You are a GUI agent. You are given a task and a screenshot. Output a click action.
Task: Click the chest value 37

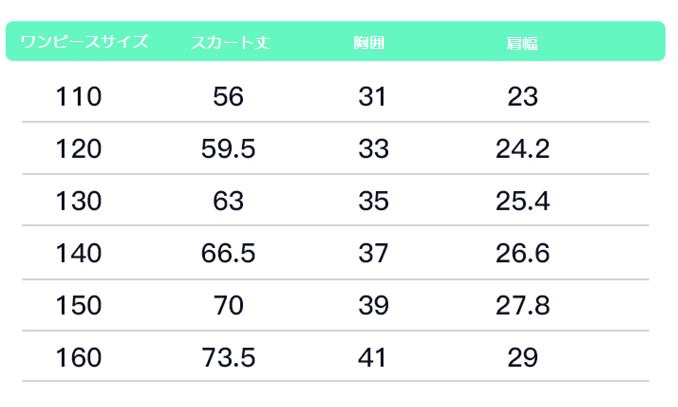373,253
